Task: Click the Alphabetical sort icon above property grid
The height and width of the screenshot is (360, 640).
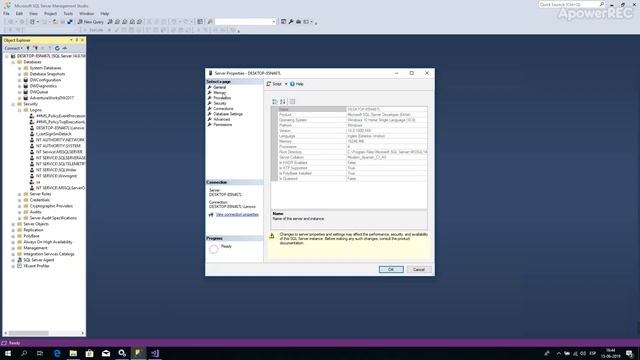Action: pyautogui.click(x=282, y=102)
